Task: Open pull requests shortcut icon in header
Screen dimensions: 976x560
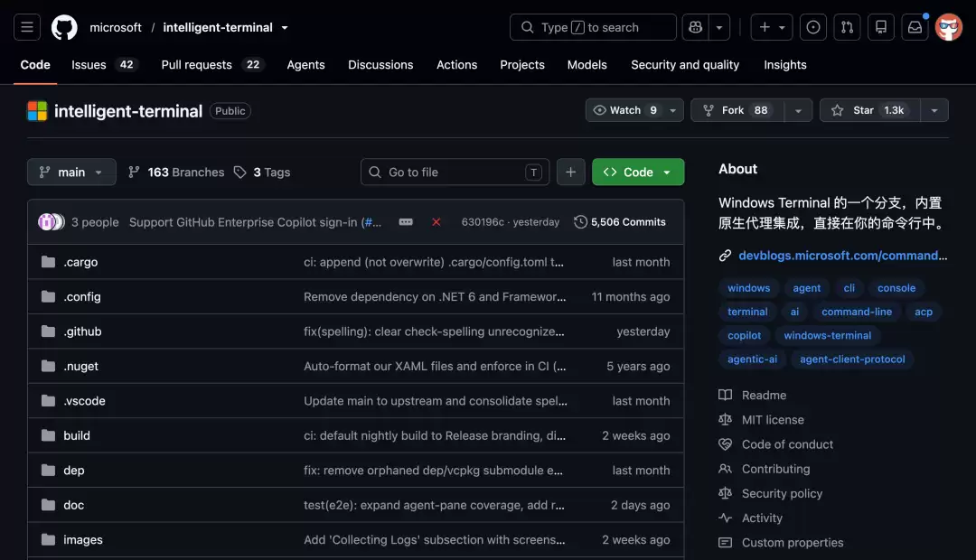Action: (847, 27)
